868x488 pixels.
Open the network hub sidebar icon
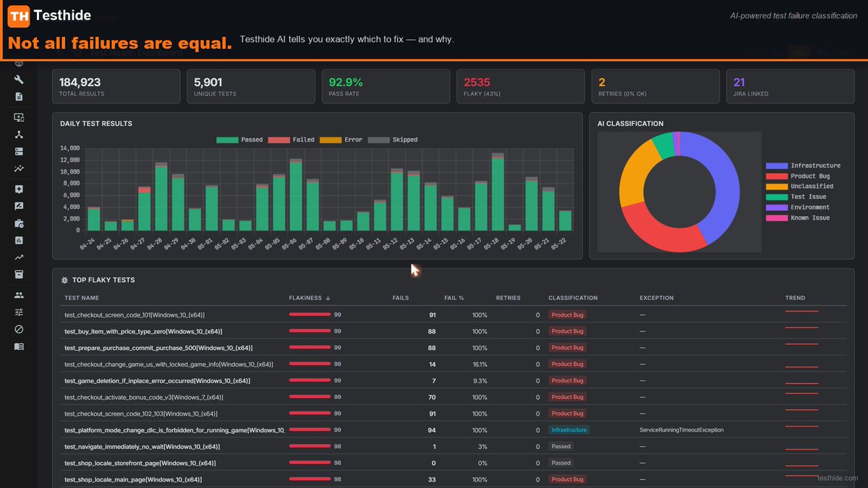pos(20,134)
